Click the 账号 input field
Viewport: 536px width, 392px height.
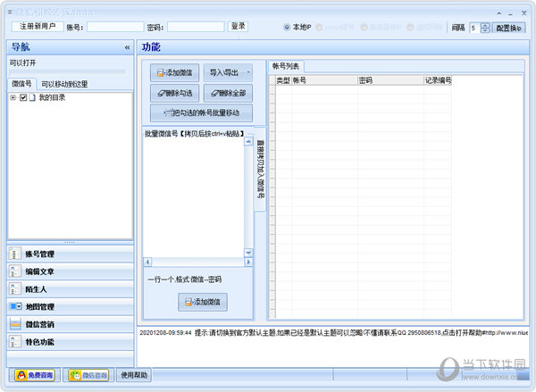[x=115, y=27]
